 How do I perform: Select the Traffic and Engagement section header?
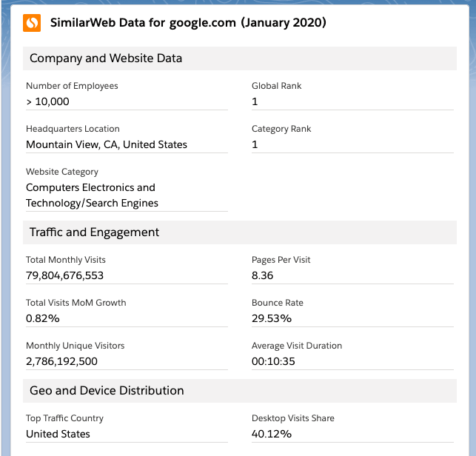[x=240, y=232]
